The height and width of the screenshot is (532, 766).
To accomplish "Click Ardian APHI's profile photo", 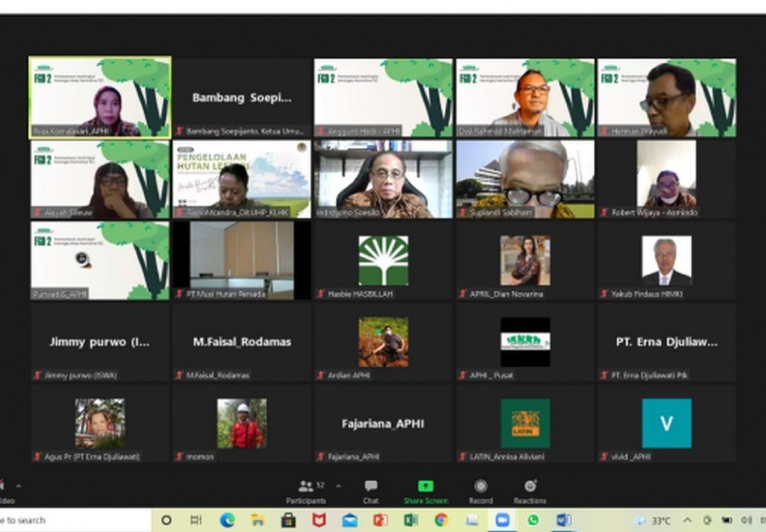I will pyautogui.click(x=383, y=342).
